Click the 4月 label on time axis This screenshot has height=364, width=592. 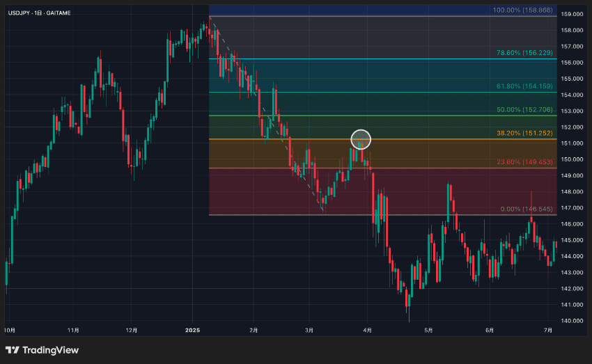(367, 331)
